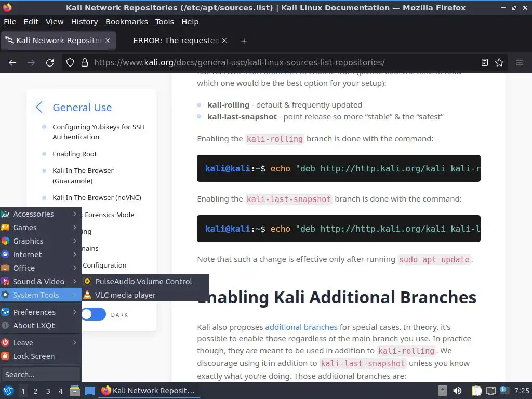Expand the Office submenu

pos(41,268)
